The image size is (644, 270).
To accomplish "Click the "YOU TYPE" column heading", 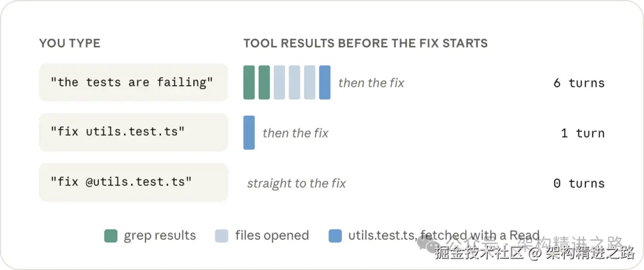I will tap(70, 43).
